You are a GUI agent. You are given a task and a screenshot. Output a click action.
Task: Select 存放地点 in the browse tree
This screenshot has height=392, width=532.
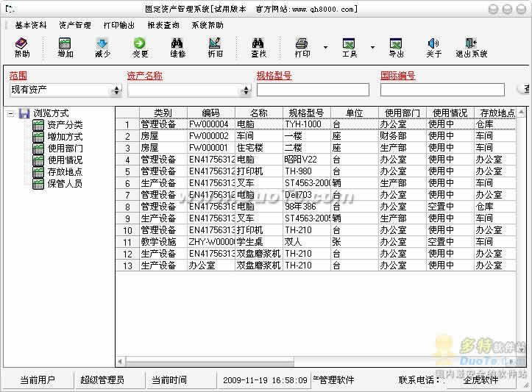[65, 172]
